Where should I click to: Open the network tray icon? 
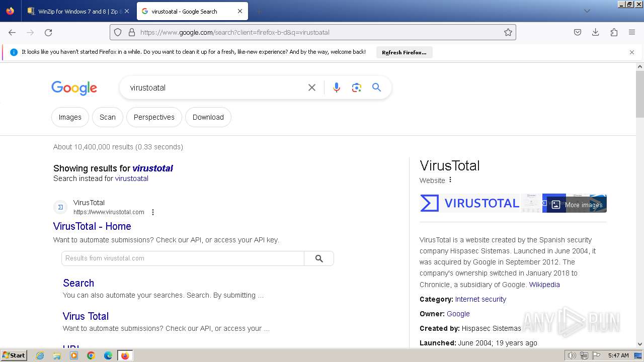tap(584, 355)
